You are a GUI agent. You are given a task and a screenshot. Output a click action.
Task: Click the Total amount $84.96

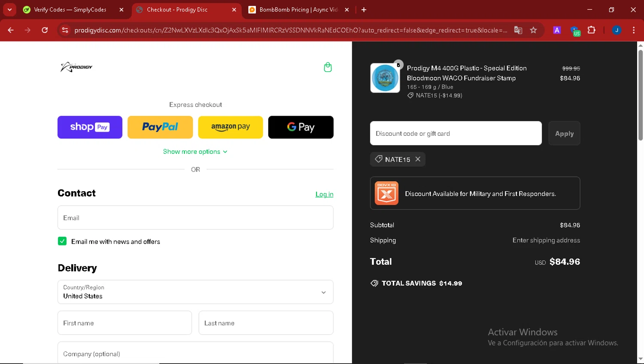point(565,262)
